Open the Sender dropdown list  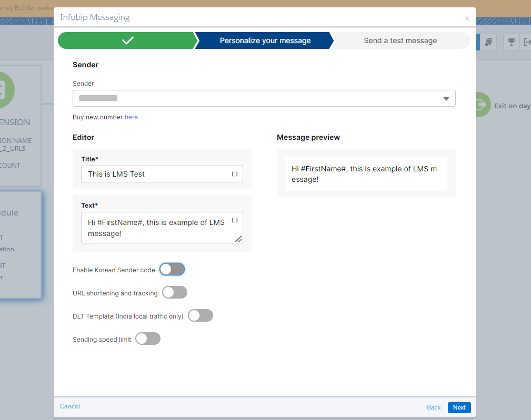tap(264, 98)
